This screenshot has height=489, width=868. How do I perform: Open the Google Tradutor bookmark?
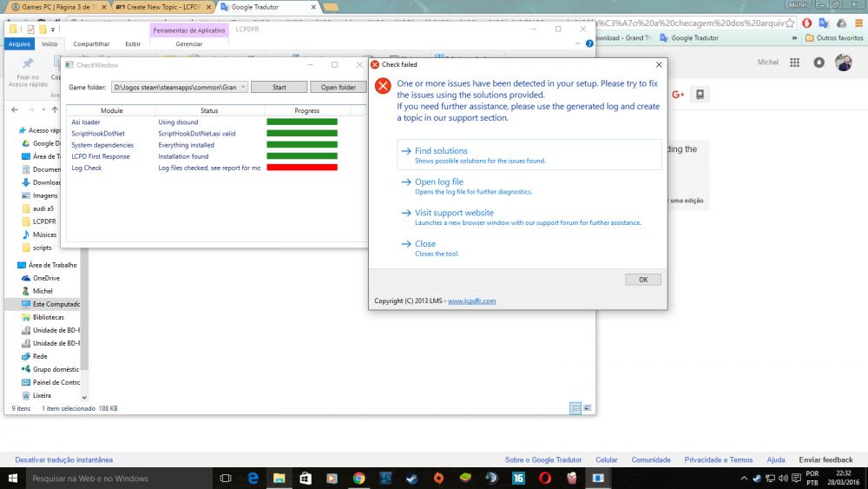pos(689,38)
